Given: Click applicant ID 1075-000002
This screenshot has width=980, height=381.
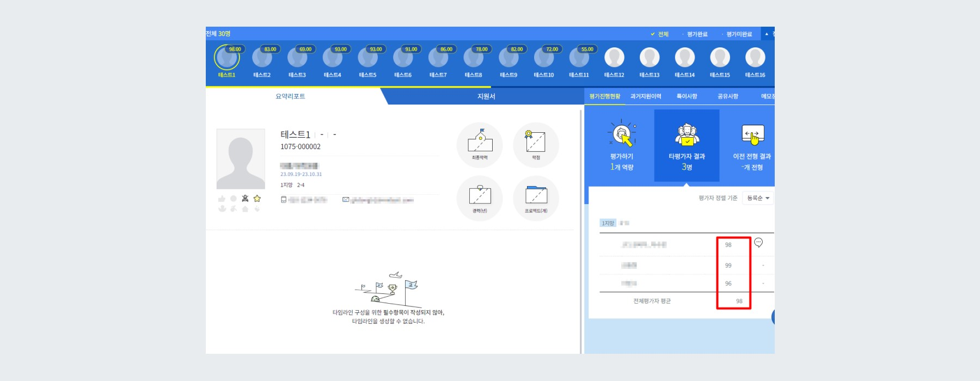Looking at the screenshot, I should pos(301,147).
